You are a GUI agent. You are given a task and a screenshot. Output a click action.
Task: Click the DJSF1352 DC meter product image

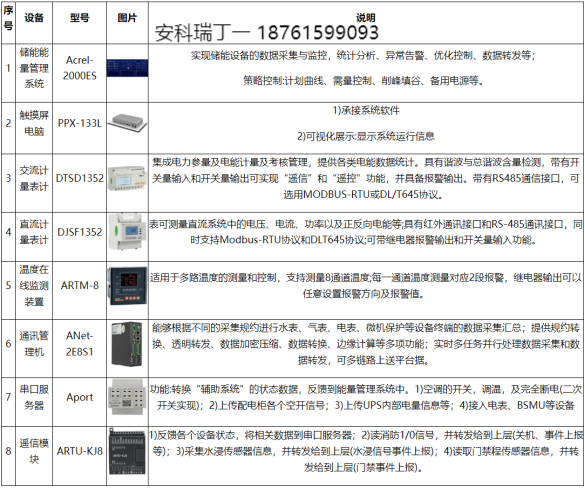(x=127, y=232)
